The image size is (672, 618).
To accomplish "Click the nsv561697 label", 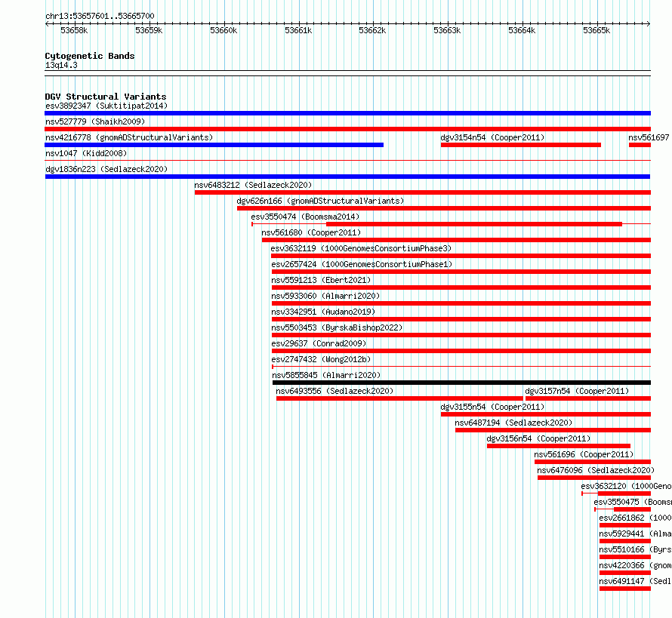I will 649,137.
